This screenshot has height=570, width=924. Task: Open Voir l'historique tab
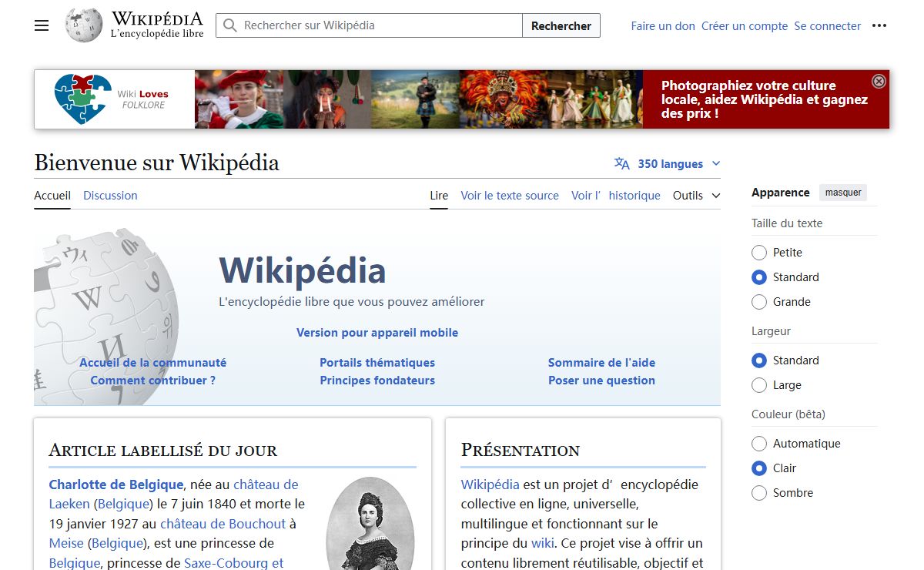(x=616, y=196)
